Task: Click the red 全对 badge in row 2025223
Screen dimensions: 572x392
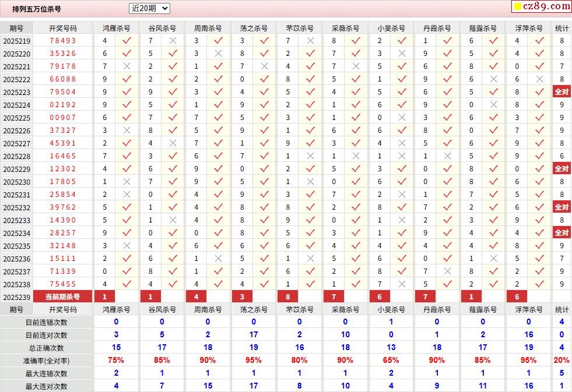Action: pyautogui.click(x=562, y=92)
